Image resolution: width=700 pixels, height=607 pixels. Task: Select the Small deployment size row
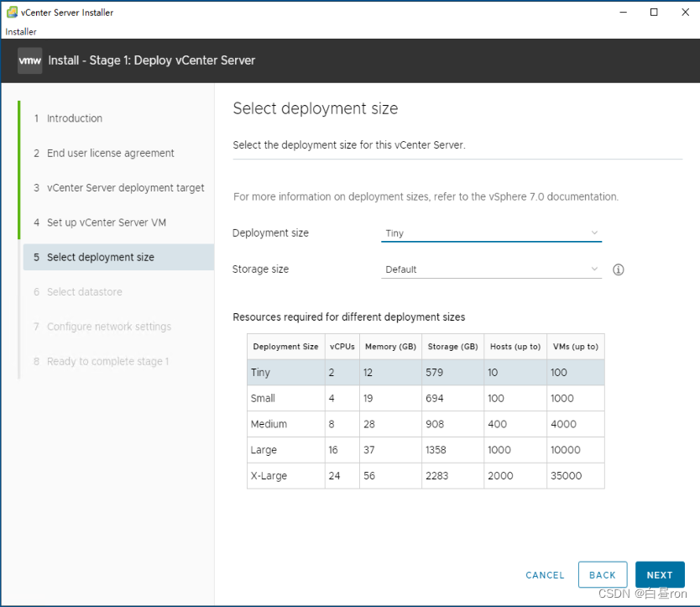[426, 398]
